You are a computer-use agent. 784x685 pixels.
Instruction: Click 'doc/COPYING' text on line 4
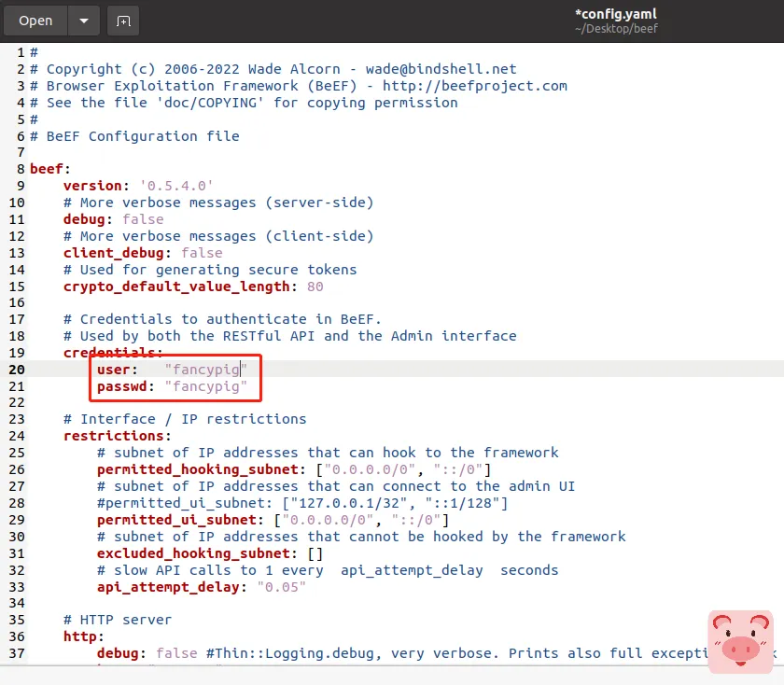(x=210, y=103)
